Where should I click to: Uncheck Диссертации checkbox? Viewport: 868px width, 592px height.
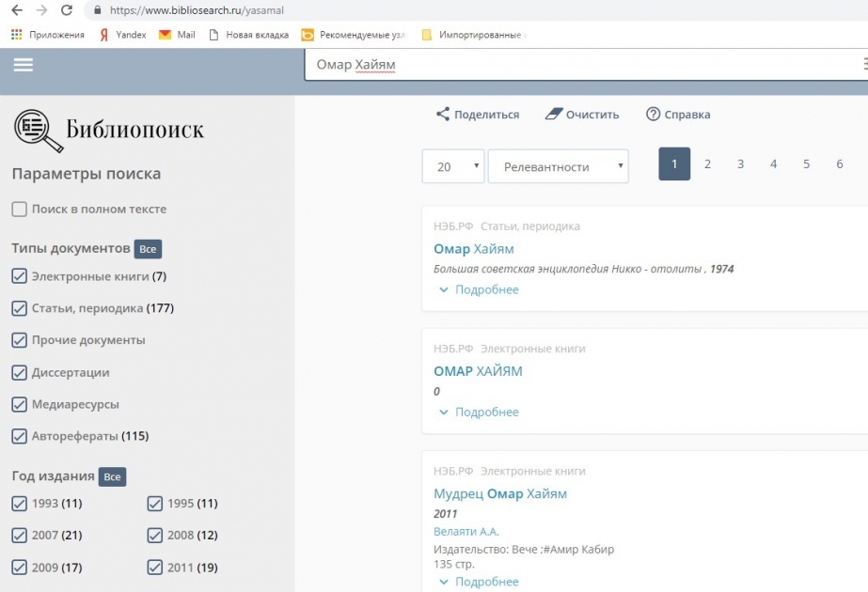pyautogui.click(x=20, y=372)
